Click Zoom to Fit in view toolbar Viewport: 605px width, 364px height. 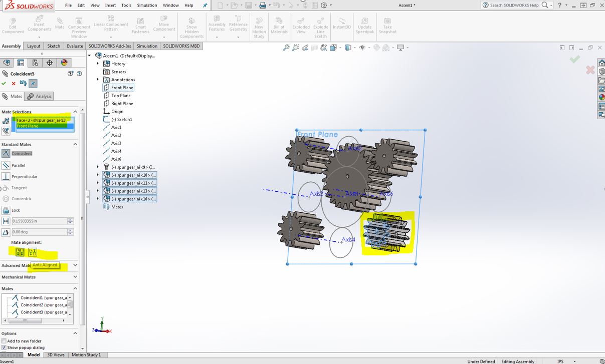[x=286, y=48]
